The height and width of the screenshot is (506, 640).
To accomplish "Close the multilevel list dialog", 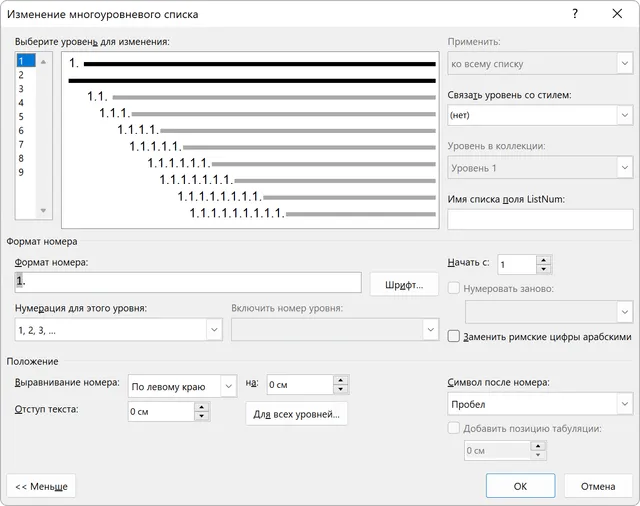I will click(x=617, y=14).
